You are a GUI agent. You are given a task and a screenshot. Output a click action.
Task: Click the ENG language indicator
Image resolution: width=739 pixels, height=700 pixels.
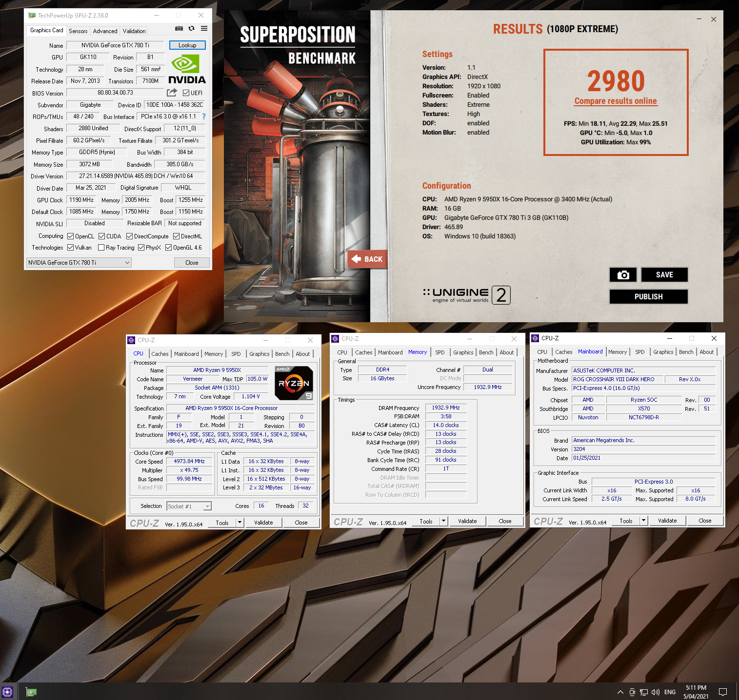[x=670, y=692]
